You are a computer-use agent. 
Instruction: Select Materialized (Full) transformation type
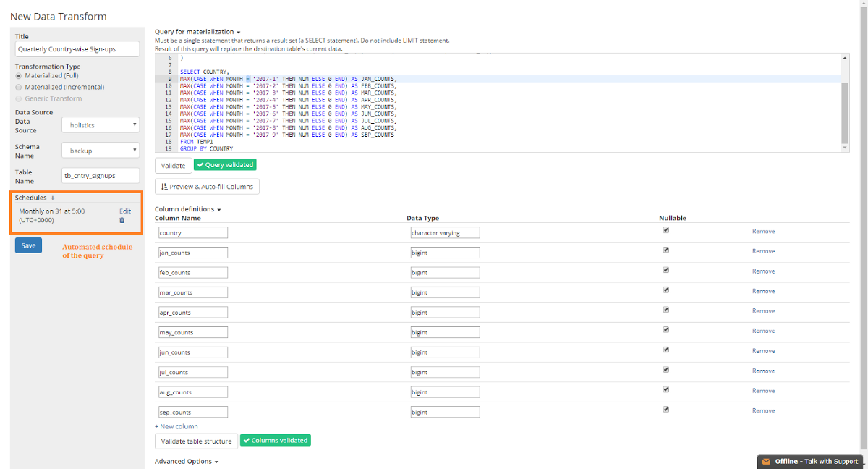[x=19, y=76]
